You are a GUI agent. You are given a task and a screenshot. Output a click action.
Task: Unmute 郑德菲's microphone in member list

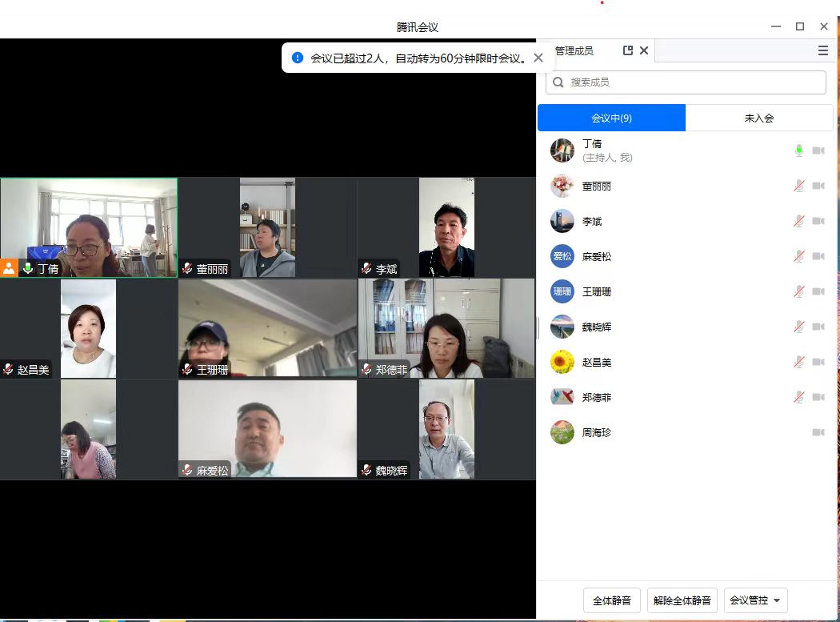(x=798, y=397)
